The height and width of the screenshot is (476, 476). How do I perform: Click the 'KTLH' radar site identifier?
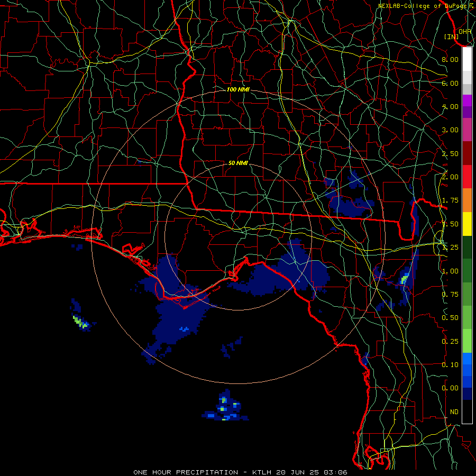[x=262, y=472]
